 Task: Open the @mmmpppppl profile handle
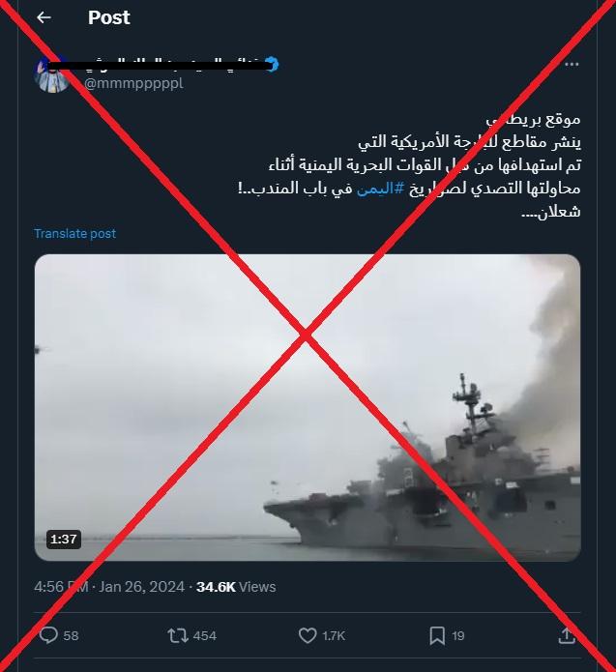tap(133, 83)
